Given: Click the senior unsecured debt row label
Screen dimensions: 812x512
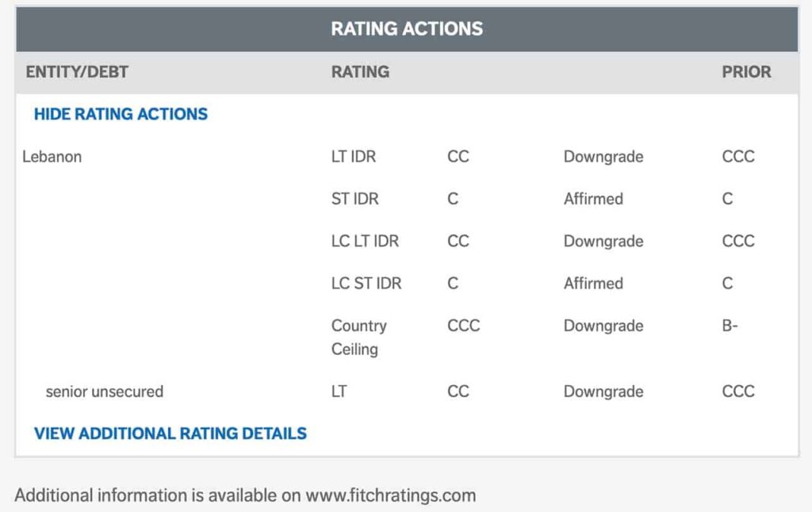Looking at the screenshot, I should 104,392.
